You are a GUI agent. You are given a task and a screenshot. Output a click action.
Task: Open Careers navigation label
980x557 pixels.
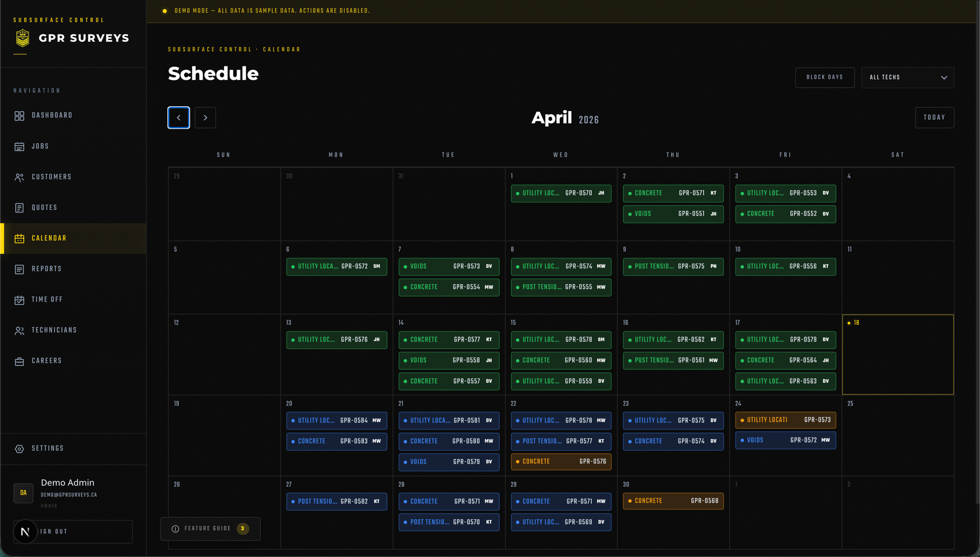coord(47,361)
